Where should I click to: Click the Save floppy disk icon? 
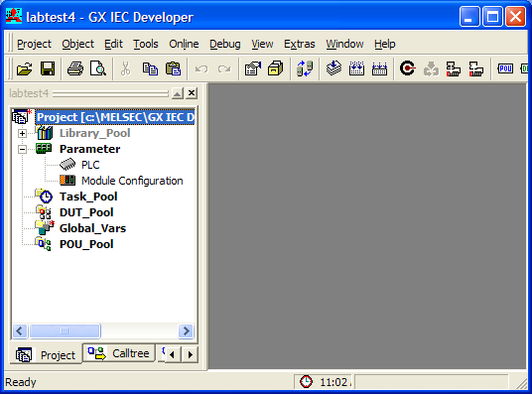click(48, 68)
